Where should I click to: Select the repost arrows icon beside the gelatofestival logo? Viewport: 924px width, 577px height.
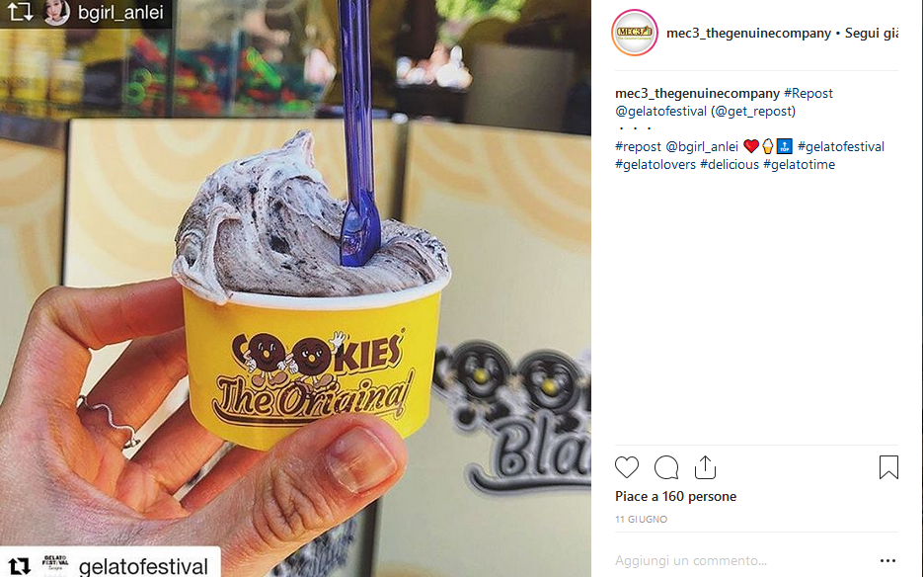click(19, 566)
